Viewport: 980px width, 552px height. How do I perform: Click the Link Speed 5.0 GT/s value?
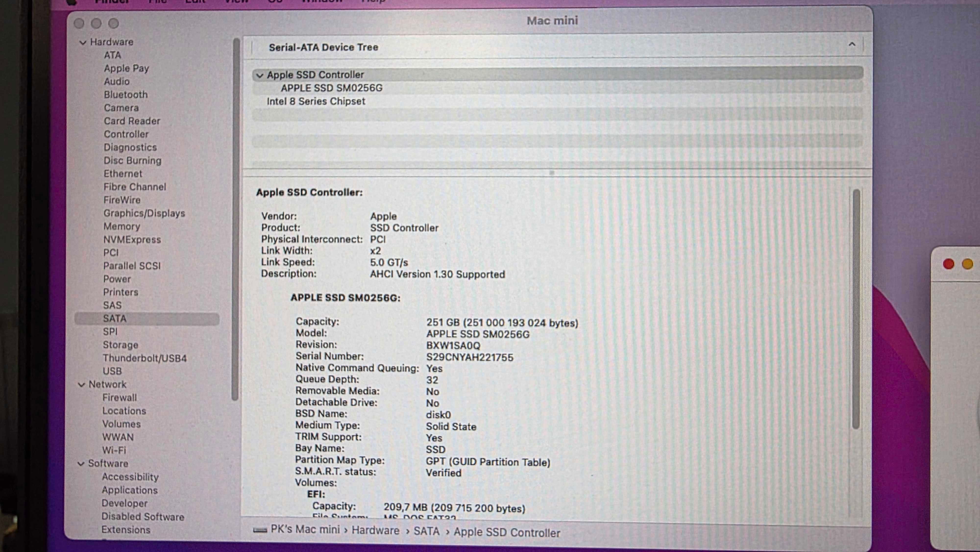(x=389, y=263)
